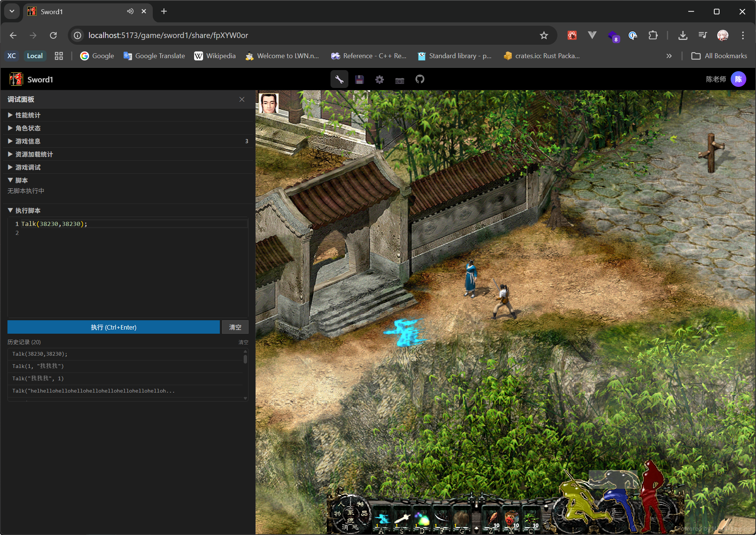The width and height of the screenshot is (756, 535).
Task: Click the 执行 (Ctrl+Enter) run button
Action: (114, 327)
